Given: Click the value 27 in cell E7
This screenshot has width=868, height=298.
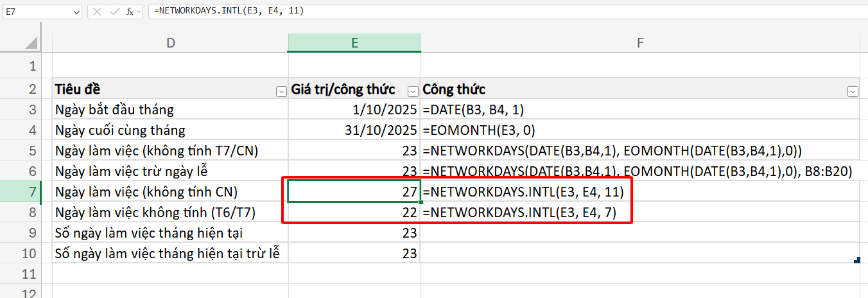Looking at the screenshot, I should tap(410, 192).
